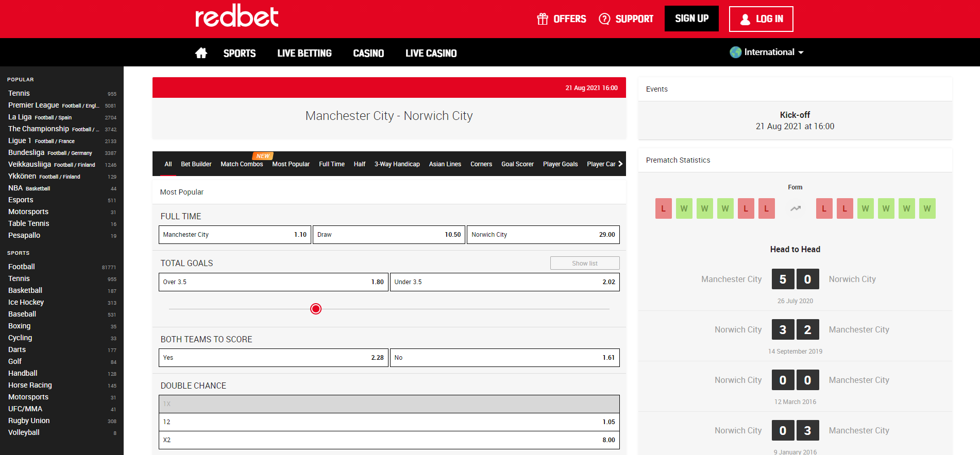The width and height of the screenshot is (980, 455).
Task: Open Ice Hockey in sidebar
Action: [x=62, y=302]
